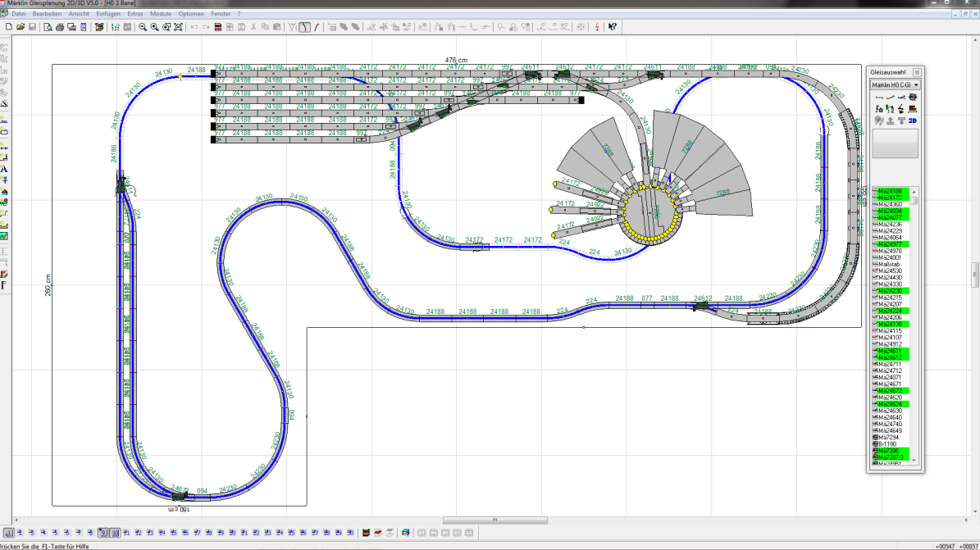
Task: Select Maßstab in the track list
Action: [891, 265]
